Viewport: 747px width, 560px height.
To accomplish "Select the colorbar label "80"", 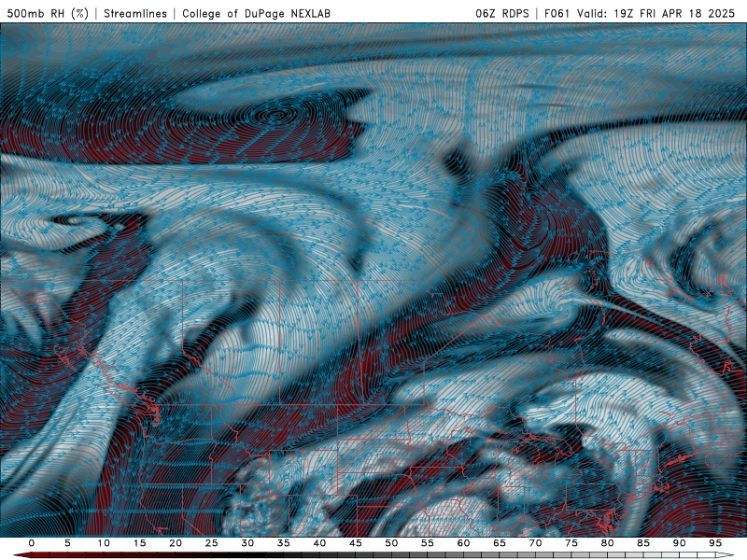I will pyautogui.click(x=607, y=543).
